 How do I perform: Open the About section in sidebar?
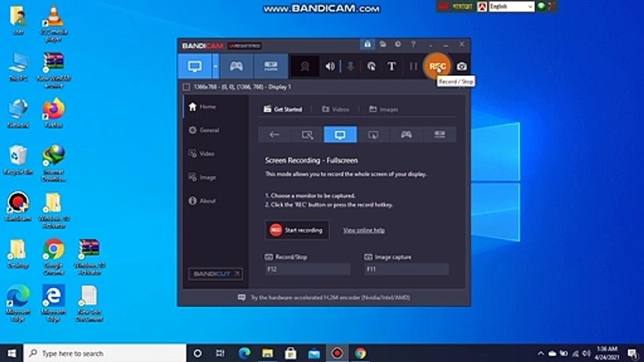(x=202, y=201)
